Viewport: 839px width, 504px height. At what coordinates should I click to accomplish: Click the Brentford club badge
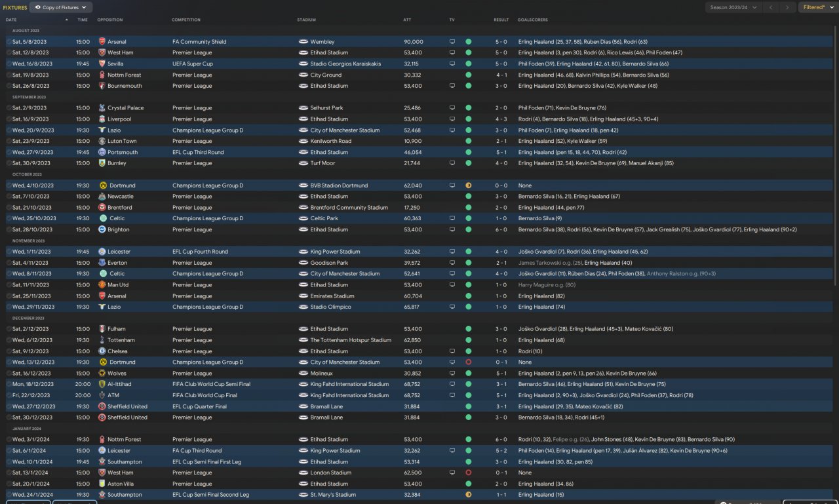(x=102, y=208)
